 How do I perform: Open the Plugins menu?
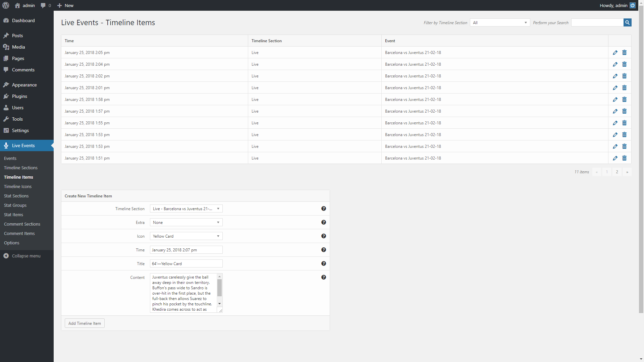point(19,96)
